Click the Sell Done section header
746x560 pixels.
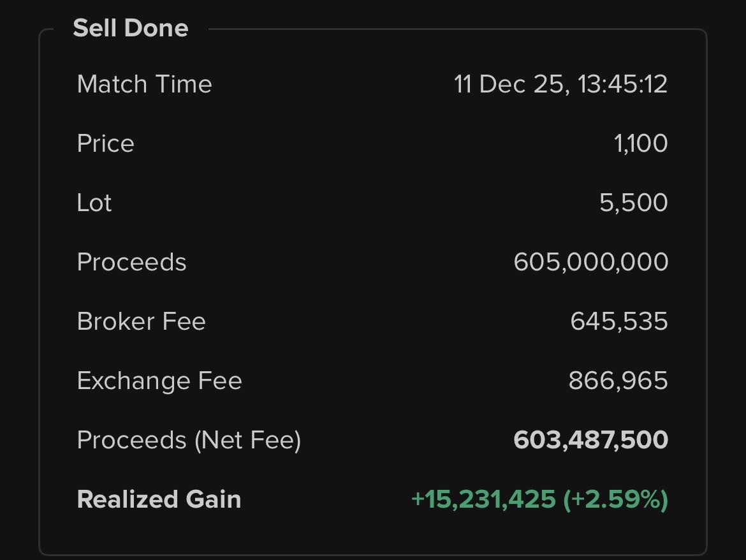pos(130,28)
